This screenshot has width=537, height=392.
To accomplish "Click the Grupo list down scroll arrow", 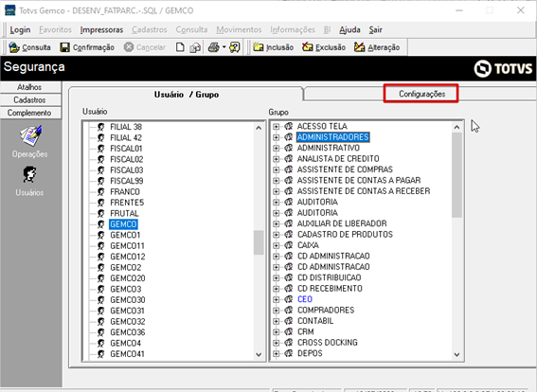I will (x=456, y=355).
